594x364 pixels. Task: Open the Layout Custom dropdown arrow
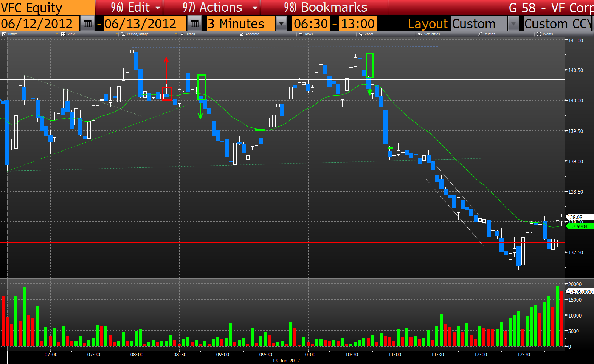(513, 23)
